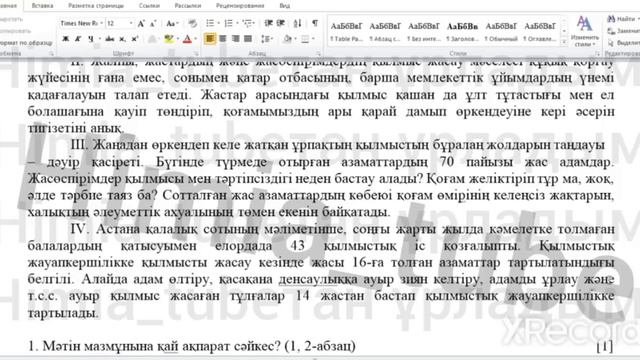Image resolution: width=640 pixels, height=360 pixels.
Task: Toggle bold (Ж) formatting
Action: pos(65,39)
